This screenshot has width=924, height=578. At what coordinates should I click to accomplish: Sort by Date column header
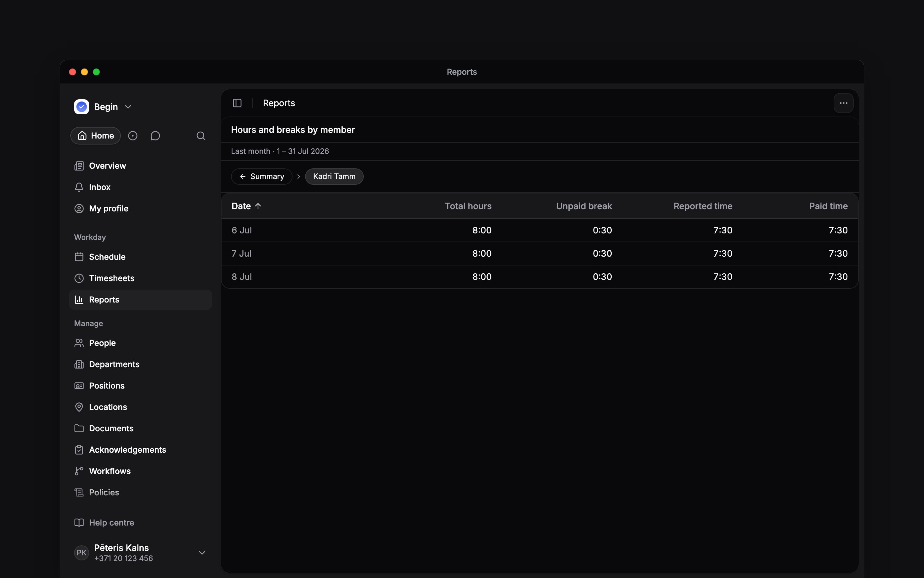tap(246, 206)
